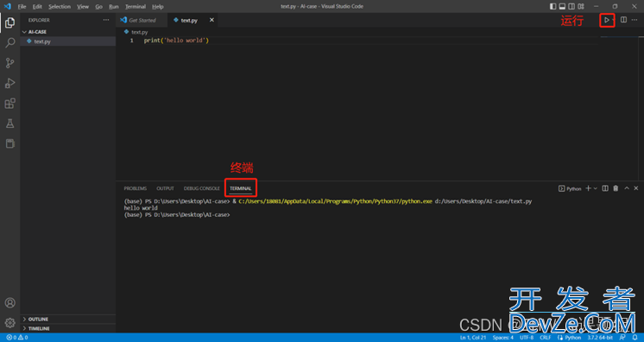This screenshot has height=342, width=644.
Task: Open the Run menu
Action: 114,7
